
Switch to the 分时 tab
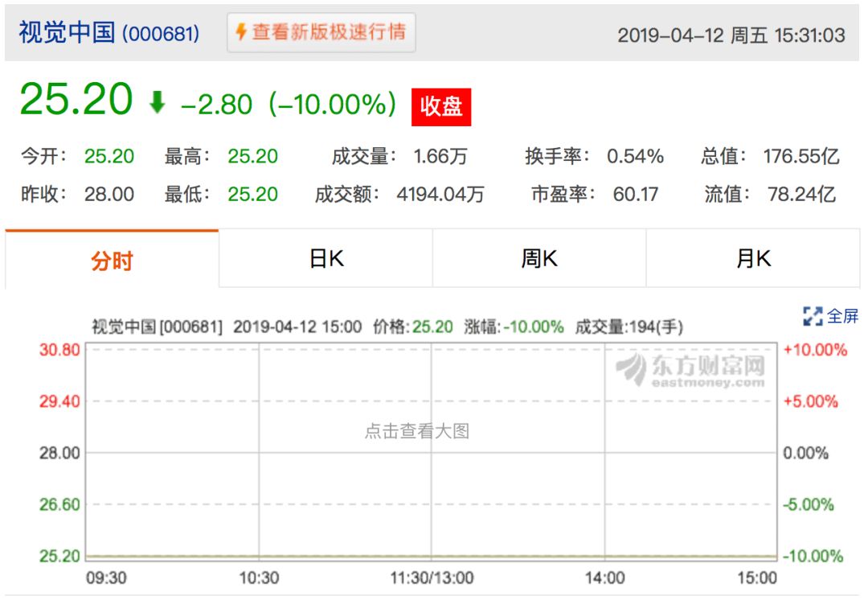pyautogui.click(x=112, y=259)
